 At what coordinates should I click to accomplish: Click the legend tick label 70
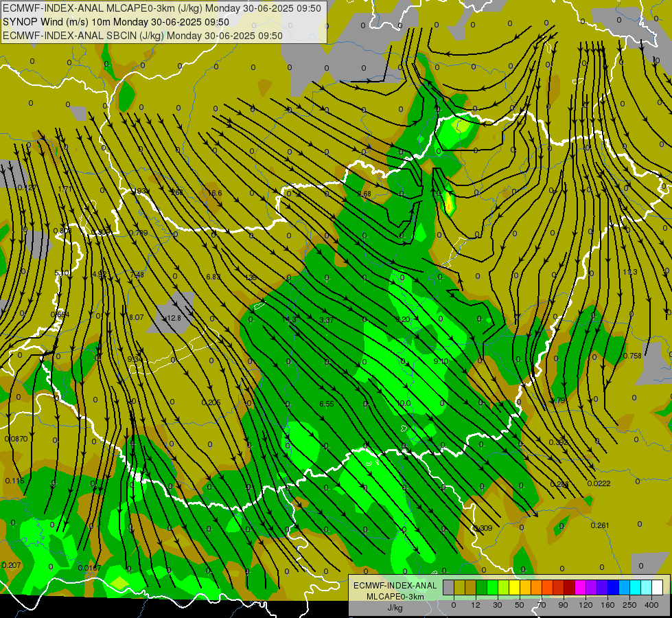542,605
